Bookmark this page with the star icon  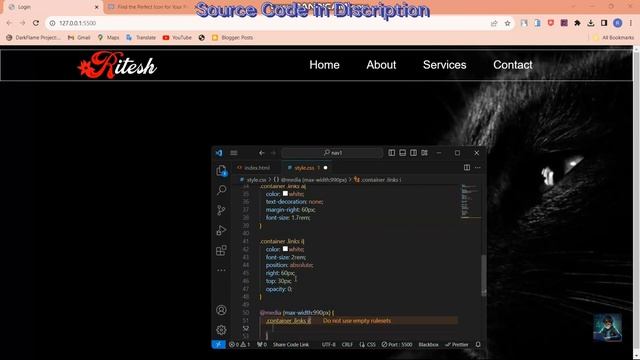pos(507,23)
